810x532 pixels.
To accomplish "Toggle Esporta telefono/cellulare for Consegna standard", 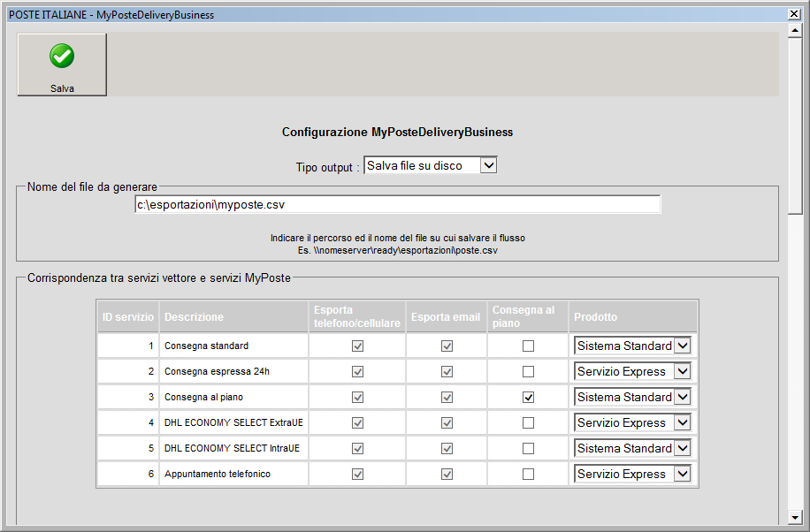I will point(357,346).
